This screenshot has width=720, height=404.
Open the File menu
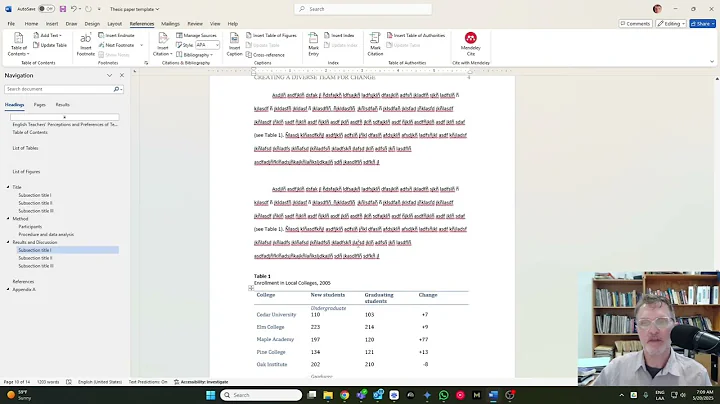11,23
